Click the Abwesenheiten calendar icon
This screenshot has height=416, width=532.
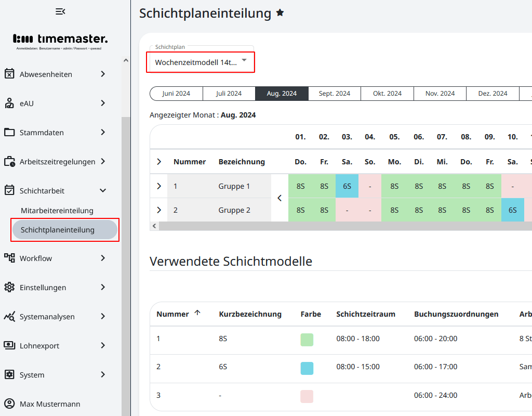tap(9, 74)
